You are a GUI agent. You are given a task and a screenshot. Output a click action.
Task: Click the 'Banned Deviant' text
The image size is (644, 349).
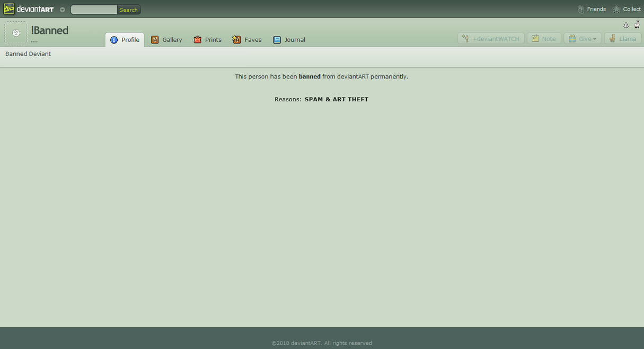[x=28, y=54]
